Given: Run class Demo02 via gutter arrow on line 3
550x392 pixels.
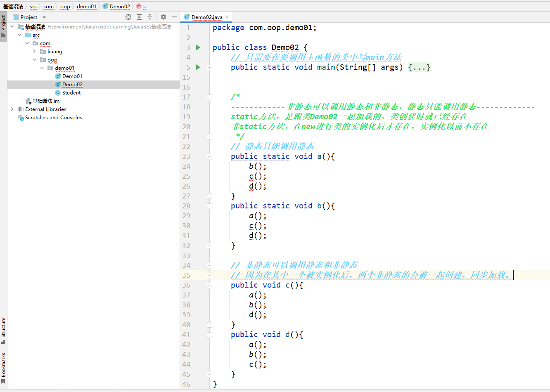Looking at the screenshot, I should click(198, 47).
